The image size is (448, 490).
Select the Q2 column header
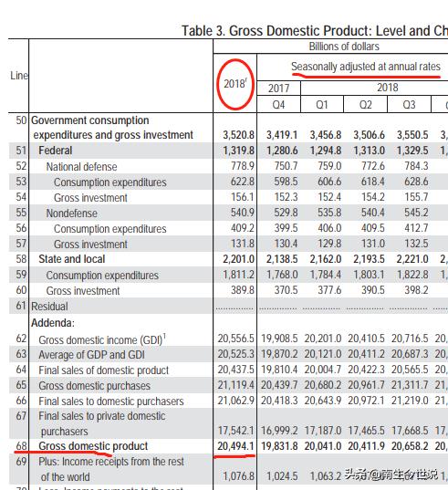tap(366, 104)
